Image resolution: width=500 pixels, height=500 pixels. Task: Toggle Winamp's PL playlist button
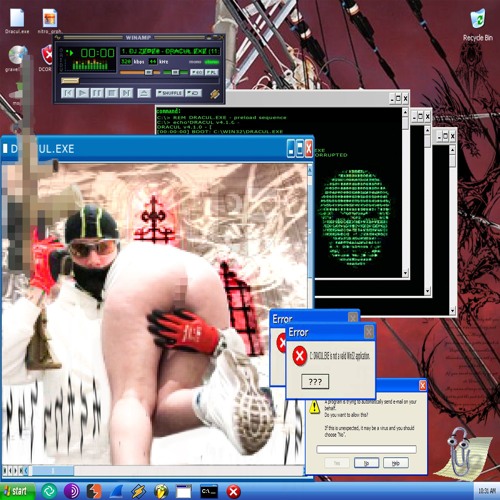coord(212,72)
